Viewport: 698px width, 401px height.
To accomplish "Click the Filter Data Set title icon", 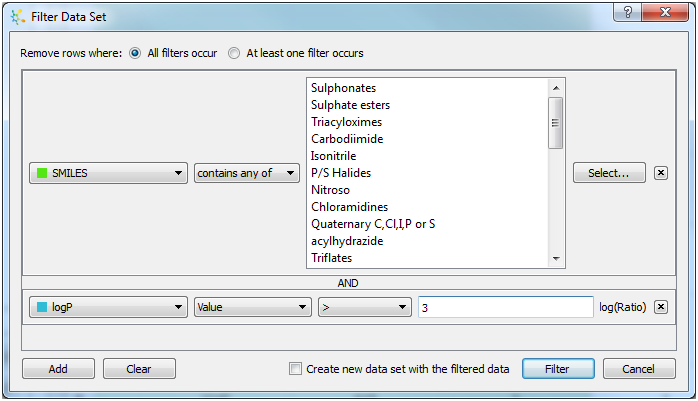I will point(14,16).
